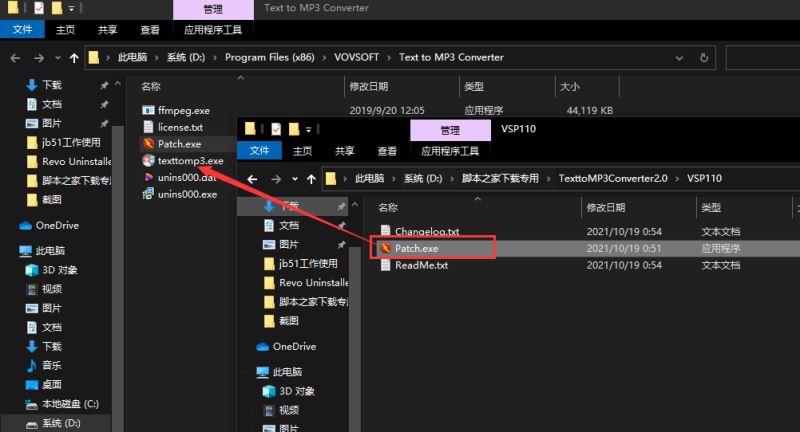Select unins000.dat file icon
The height and width of the screenshot is (432, 800).
click(148, 177)
